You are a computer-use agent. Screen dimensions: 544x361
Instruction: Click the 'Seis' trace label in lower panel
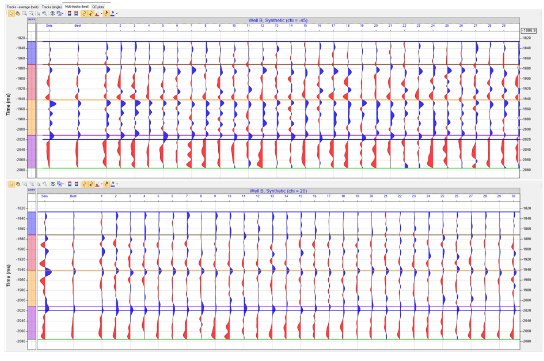pyautogui.click(x=44, y=196)
